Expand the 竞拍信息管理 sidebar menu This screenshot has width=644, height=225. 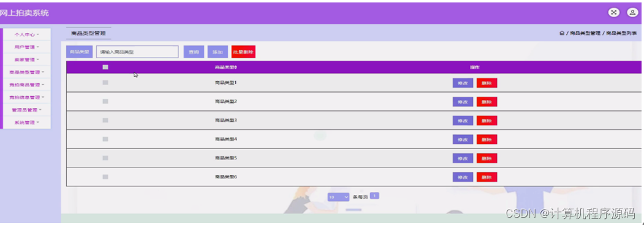click(27, 97)
